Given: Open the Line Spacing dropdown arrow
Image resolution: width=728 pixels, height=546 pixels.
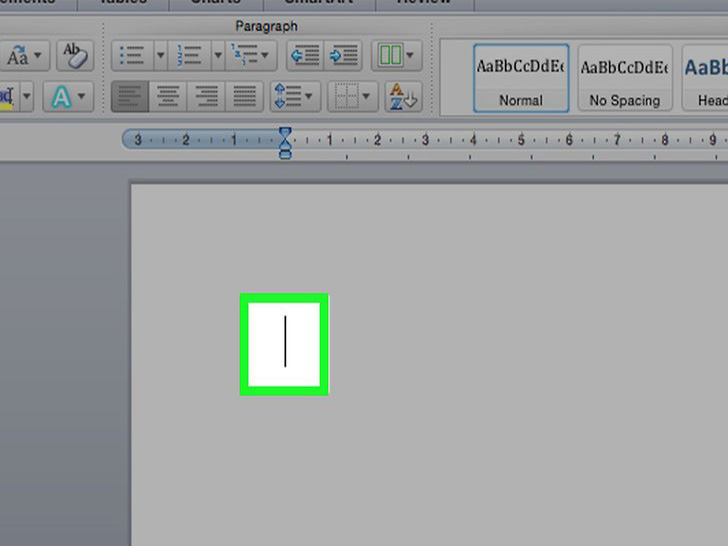Looking at the screenshot, I should [309, 97].
